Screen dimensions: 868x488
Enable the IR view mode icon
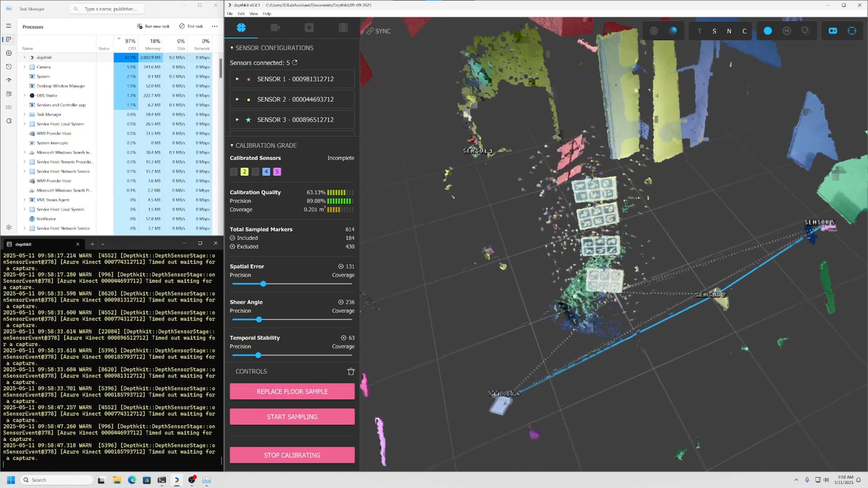point(787,31)
